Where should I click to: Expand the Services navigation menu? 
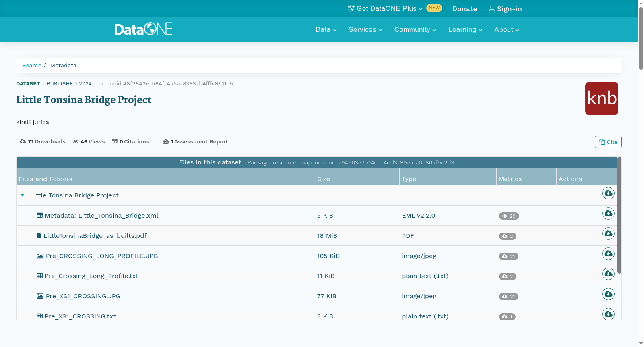coord(365,30)
